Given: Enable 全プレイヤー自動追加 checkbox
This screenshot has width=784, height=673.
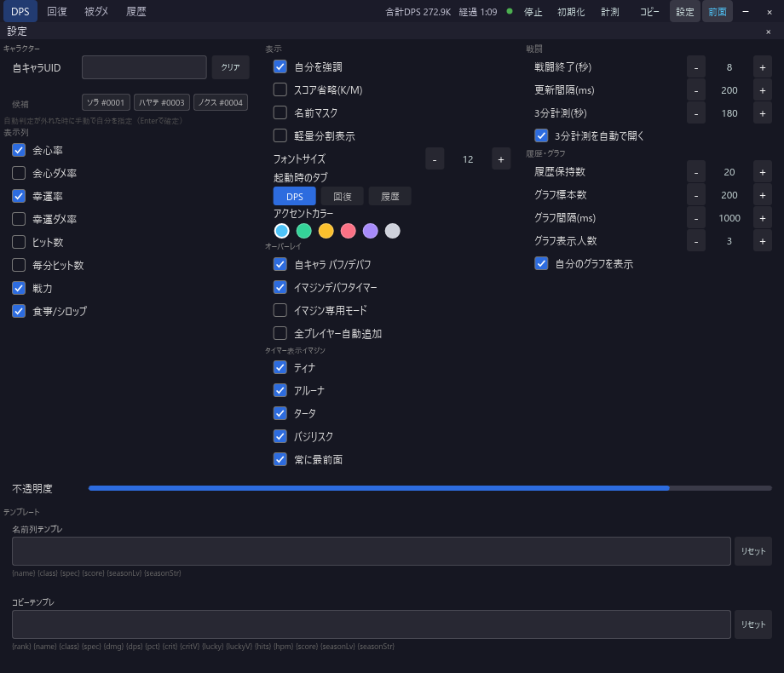Looking at the screenshot, I should (x=280, y=333).
